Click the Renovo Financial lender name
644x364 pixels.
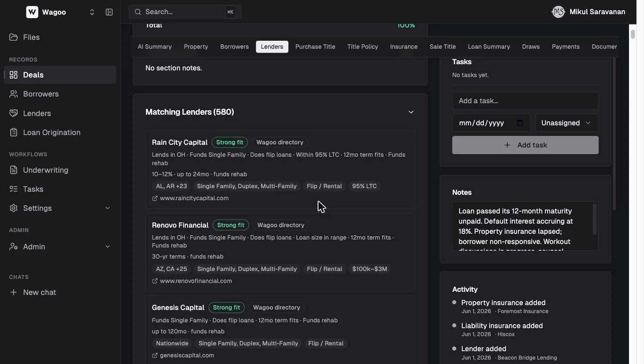pyautogui.click(x=180, y=225)
